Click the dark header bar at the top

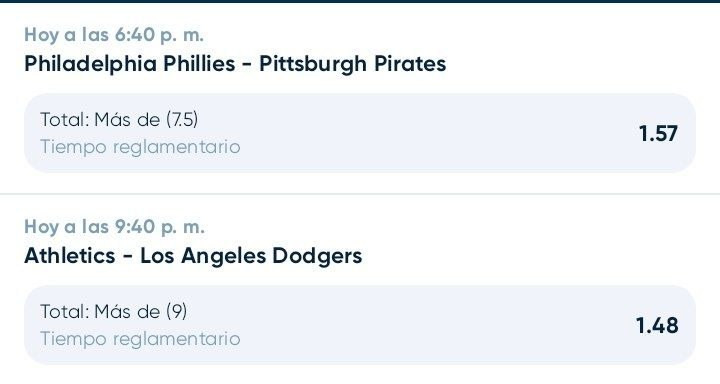360,1
